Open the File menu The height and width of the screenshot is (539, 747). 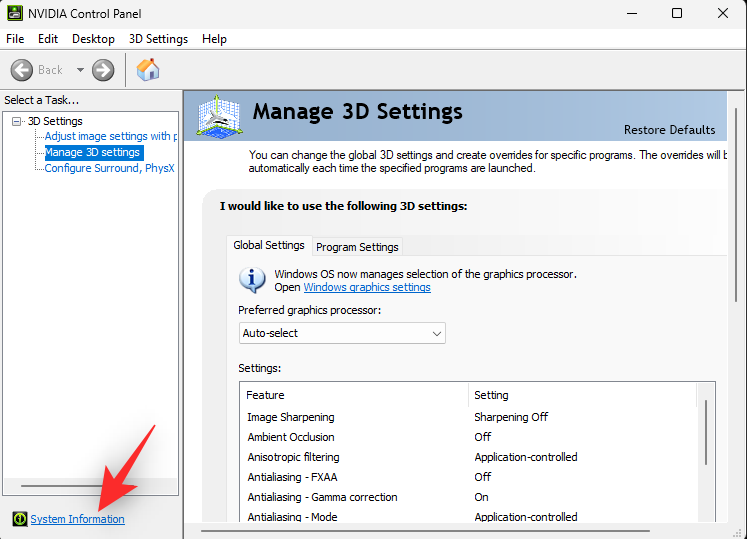pos(15,39)
